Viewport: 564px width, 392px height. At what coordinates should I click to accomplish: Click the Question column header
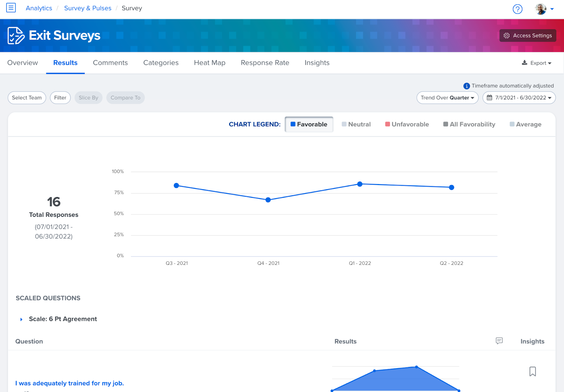tap(29, 341)
